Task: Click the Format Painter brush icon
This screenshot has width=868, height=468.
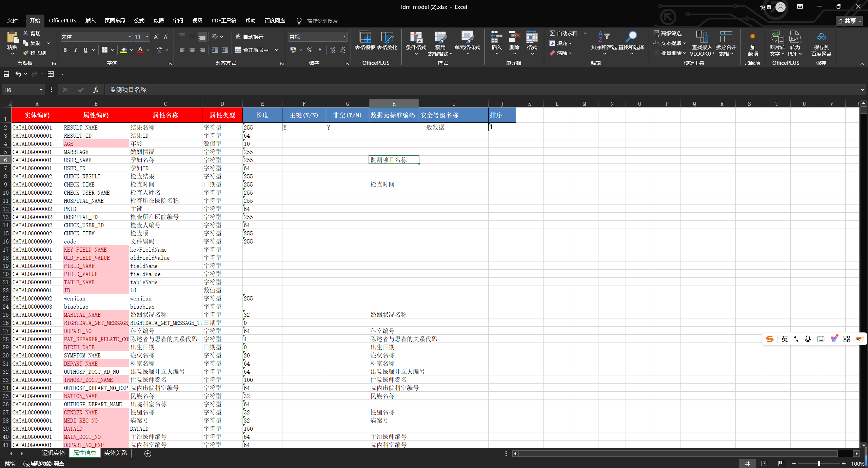Action: pos(26,53)
